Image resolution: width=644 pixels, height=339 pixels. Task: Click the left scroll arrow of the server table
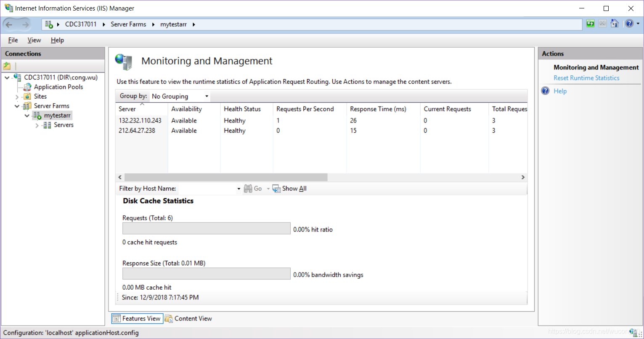(120, 177)
